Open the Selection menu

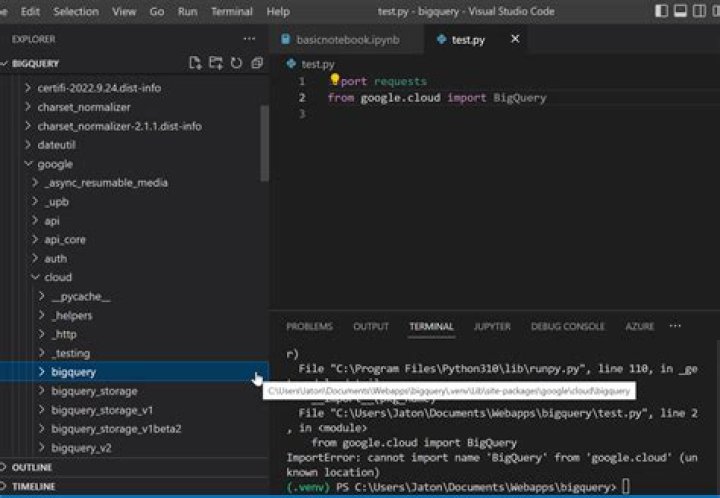[76, 11]
